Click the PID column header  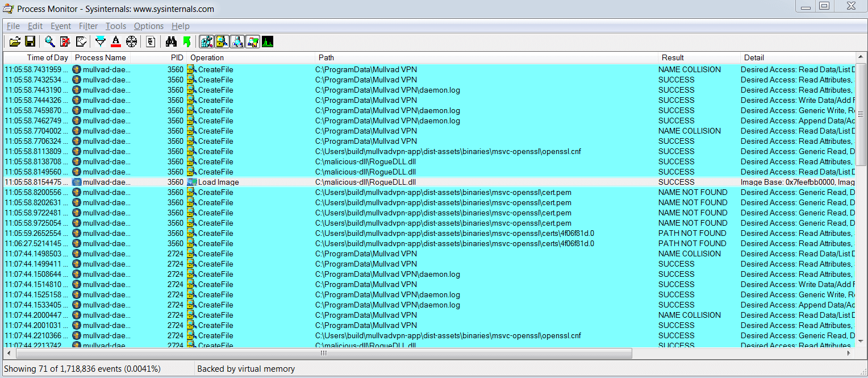[x=158, y=57]
